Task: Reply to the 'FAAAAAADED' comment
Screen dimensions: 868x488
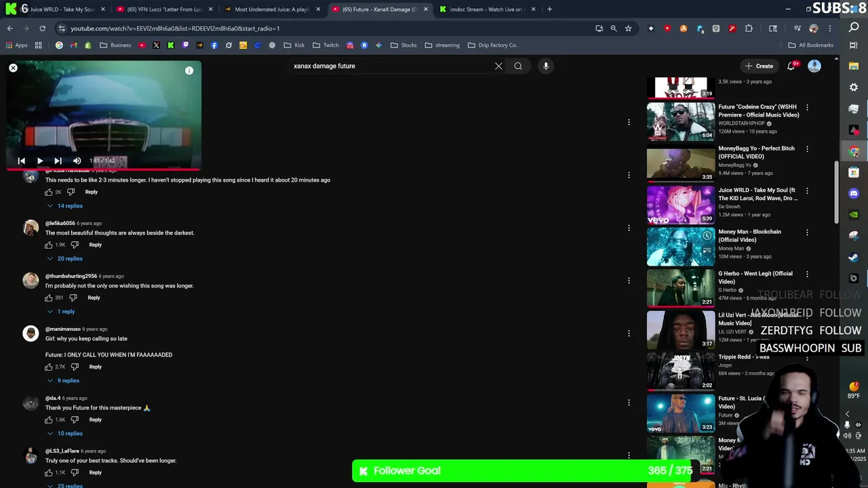Action: 95,367
